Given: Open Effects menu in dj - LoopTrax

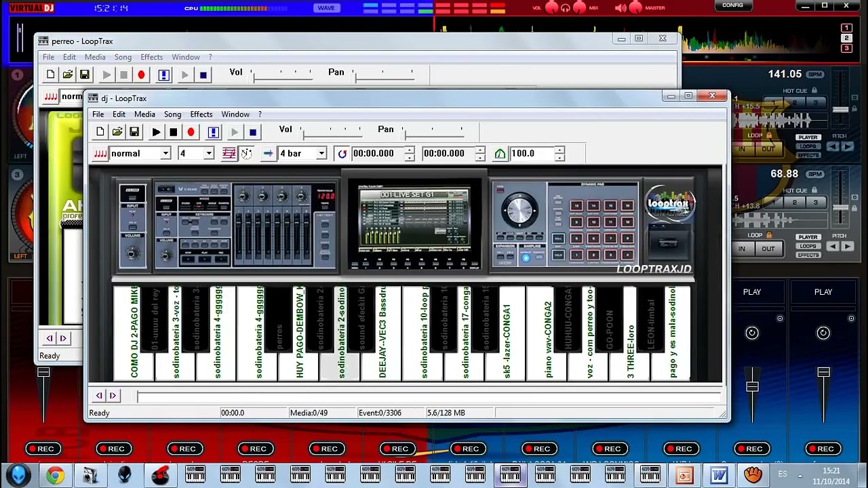Looking at the screenshot, I should click(201, 114).
